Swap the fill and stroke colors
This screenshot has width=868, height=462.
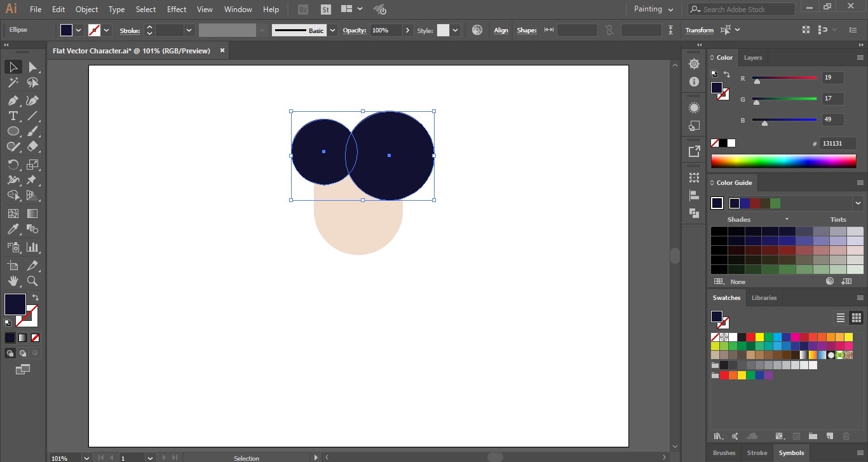tap(36, 297)
